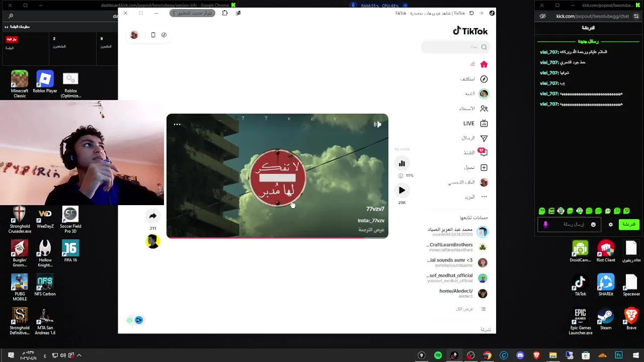Open the user4688302620120 followed account

click(457, 231)
